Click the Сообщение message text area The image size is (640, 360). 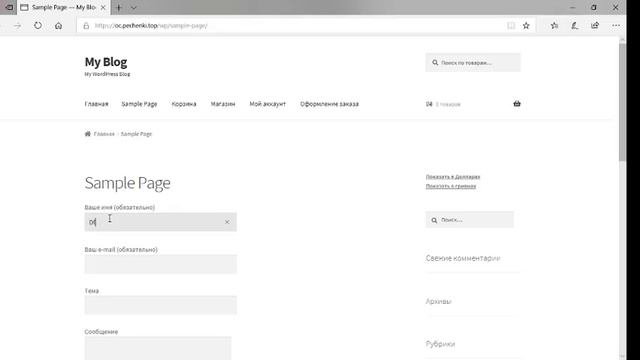coord(158,348)
